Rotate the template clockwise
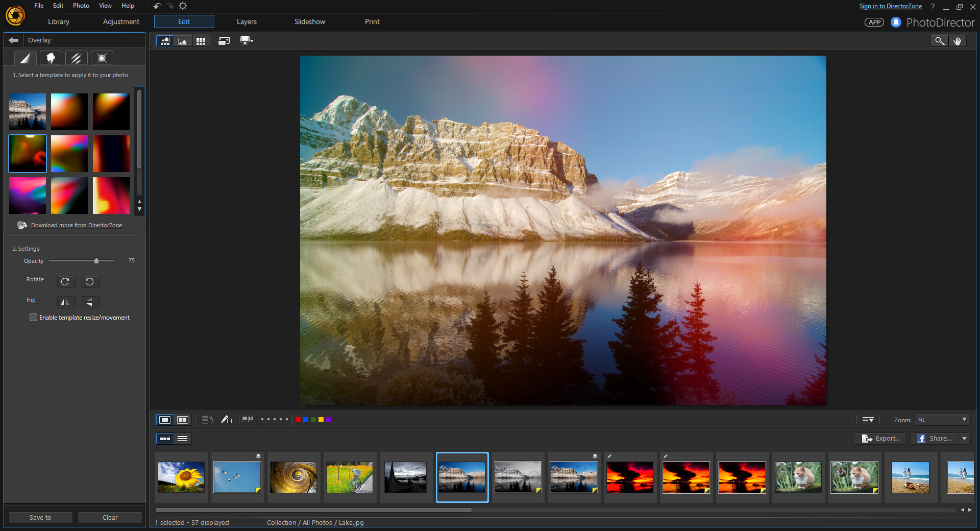This screenshot has width=980, height=531. pos(65,282)
